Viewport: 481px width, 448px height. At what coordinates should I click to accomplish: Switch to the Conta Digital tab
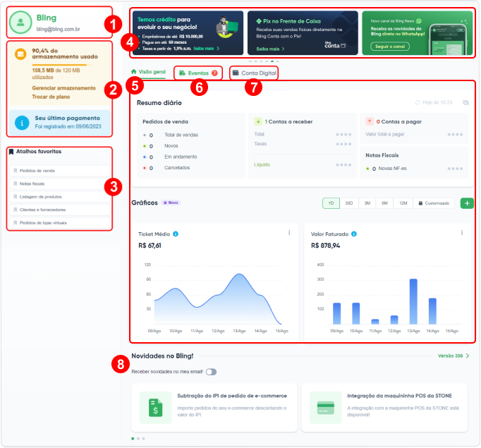click(x=254, y=73)
